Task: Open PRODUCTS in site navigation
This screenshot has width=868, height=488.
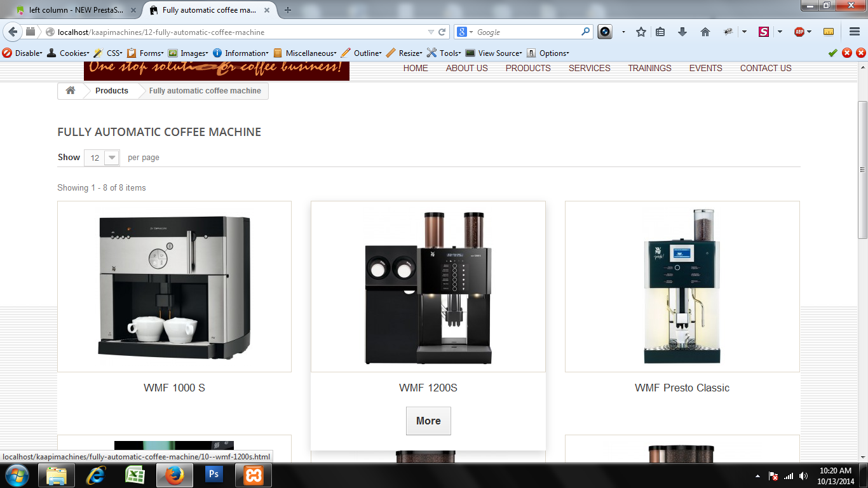Action: coord(528,68)
